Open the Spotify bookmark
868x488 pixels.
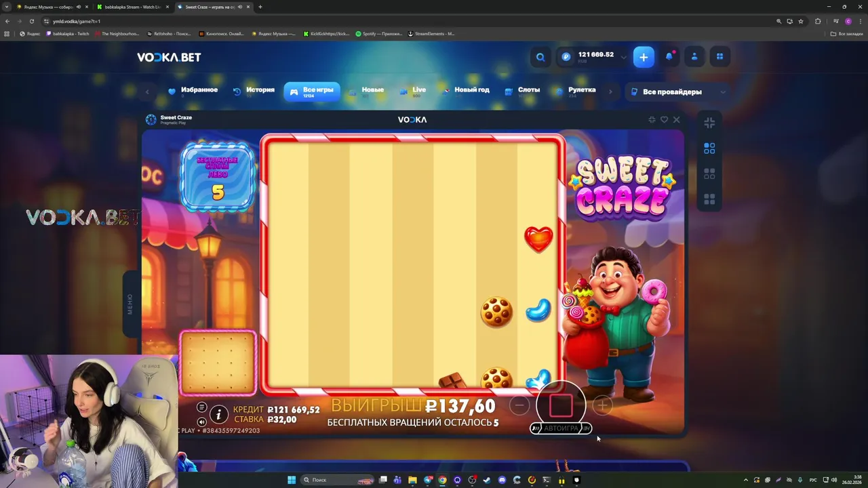379,34
